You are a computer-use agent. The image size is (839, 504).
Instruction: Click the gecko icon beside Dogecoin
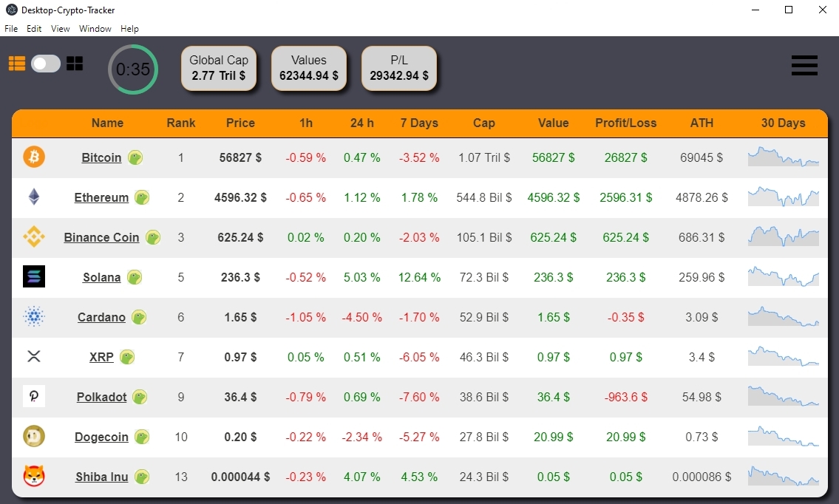(142, 437)
